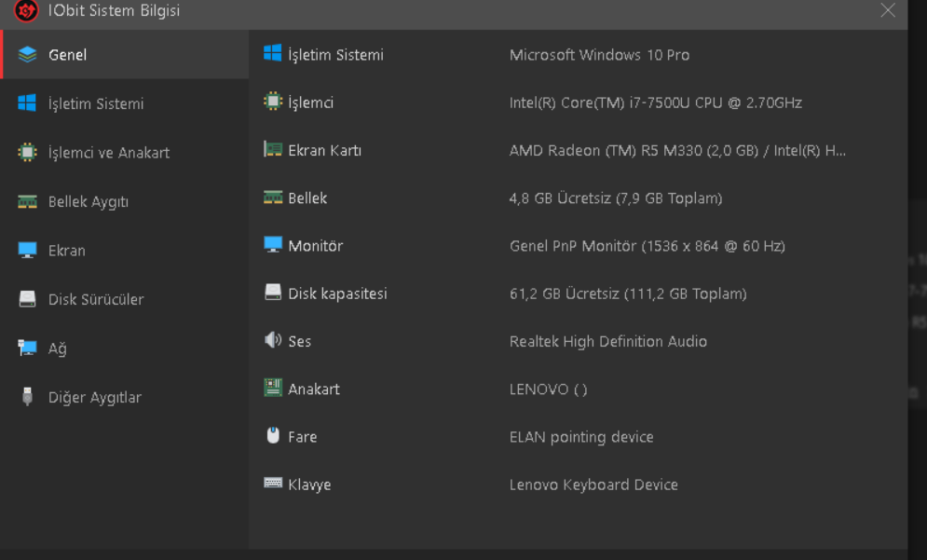Image resolution: width=927 pixels, height=560 pixels.
Task: Click the drive icon beside Disk Sürücüler
Action: click(28, 299)
